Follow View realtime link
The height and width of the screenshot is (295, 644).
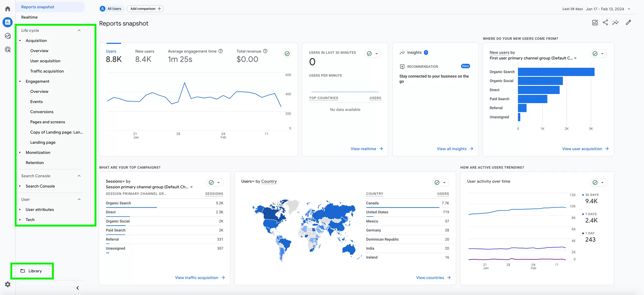(x=367, y=149)
